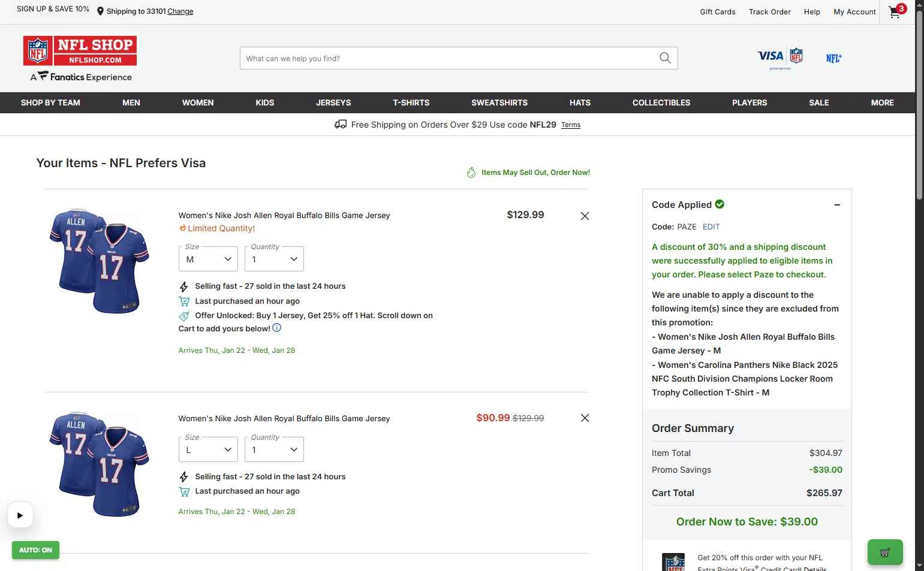
Task: Click SIGN UP & SAVE 10%
Action: click(53, 9)
